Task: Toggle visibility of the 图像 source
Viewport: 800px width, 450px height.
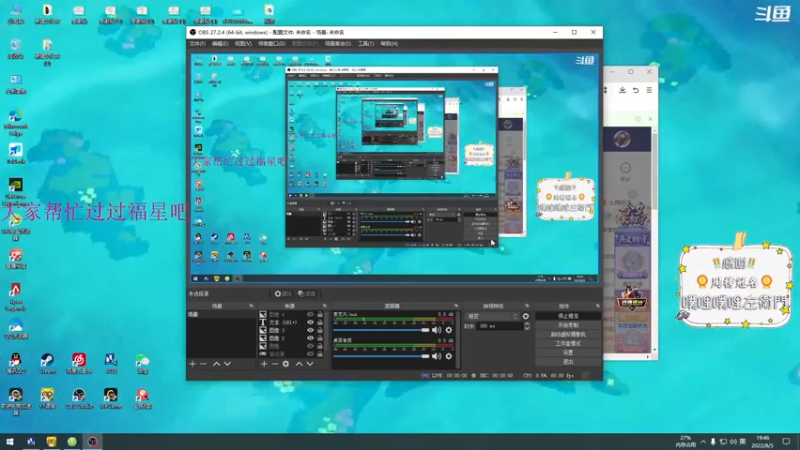Action: [x=310, y=346]
